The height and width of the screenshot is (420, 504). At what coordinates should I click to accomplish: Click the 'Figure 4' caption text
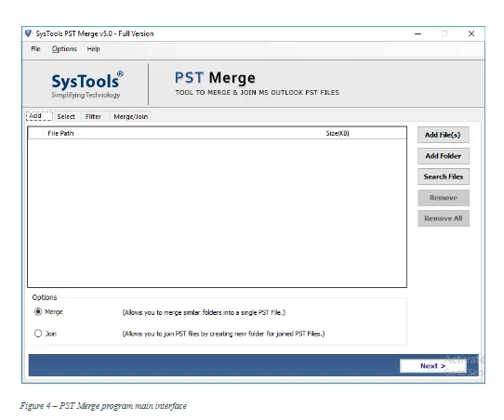103,406
